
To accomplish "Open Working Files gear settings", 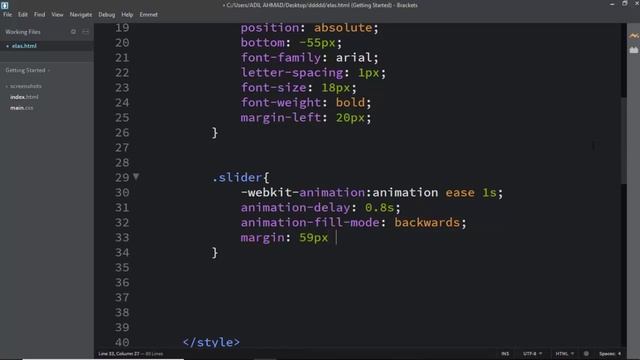I will click(73, 31).
